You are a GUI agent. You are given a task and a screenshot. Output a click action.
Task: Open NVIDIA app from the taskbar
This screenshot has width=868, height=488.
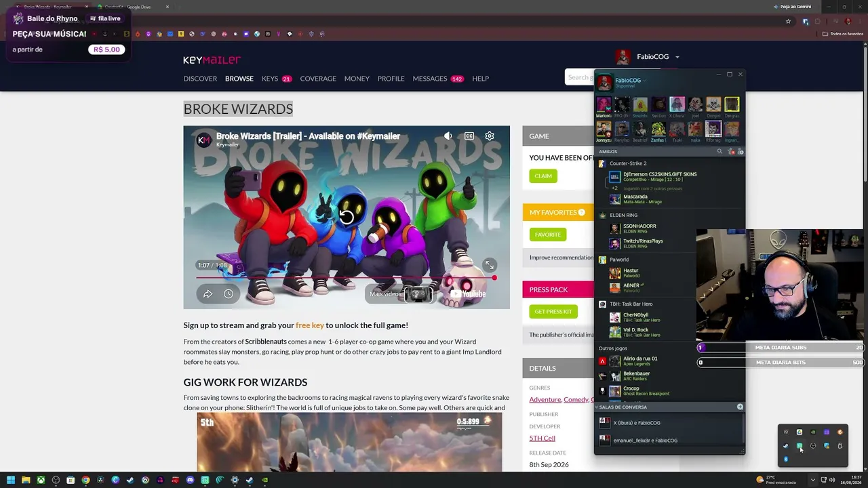(264, 480)
